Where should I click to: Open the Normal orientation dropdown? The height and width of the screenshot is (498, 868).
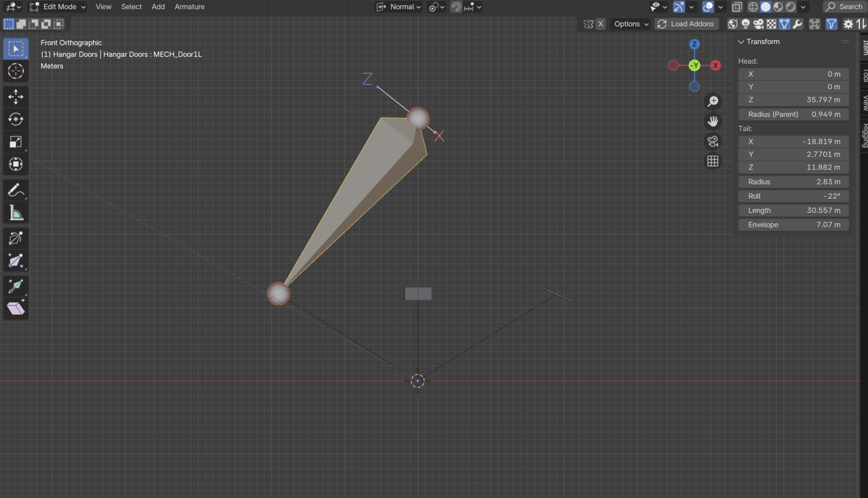coord(399,7)
